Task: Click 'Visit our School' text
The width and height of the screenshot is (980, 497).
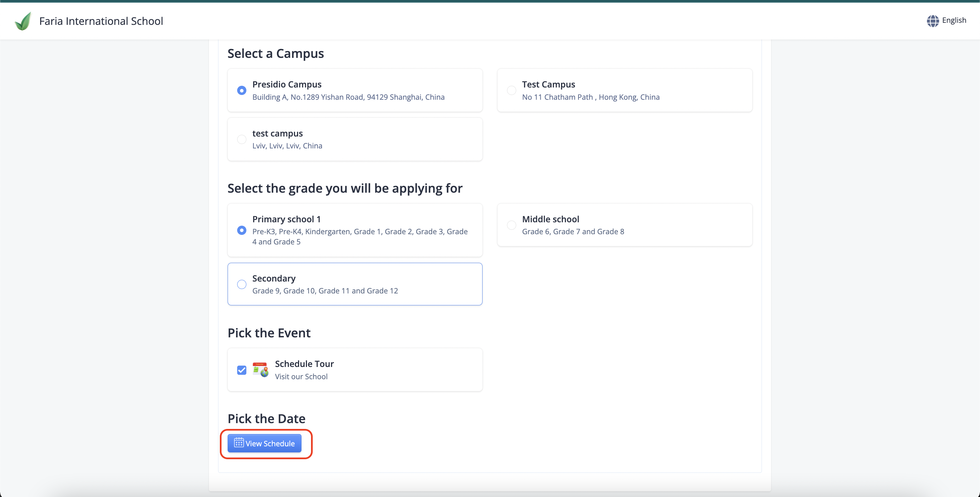Action: [301, 376]
